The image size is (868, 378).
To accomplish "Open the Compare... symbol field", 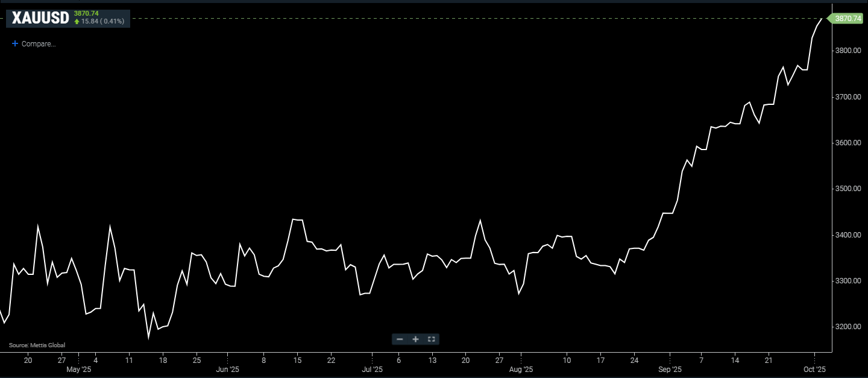I will click(x=39, y=44).
